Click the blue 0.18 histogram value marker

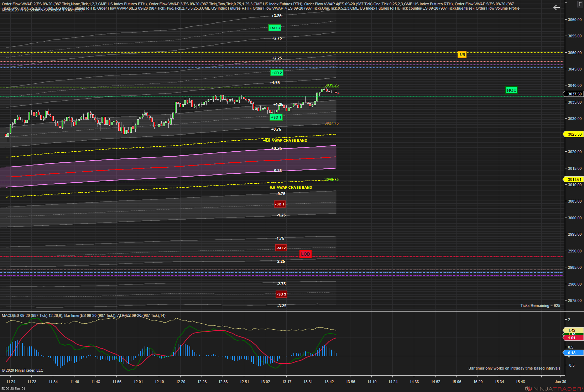click(x=573, y=353)
